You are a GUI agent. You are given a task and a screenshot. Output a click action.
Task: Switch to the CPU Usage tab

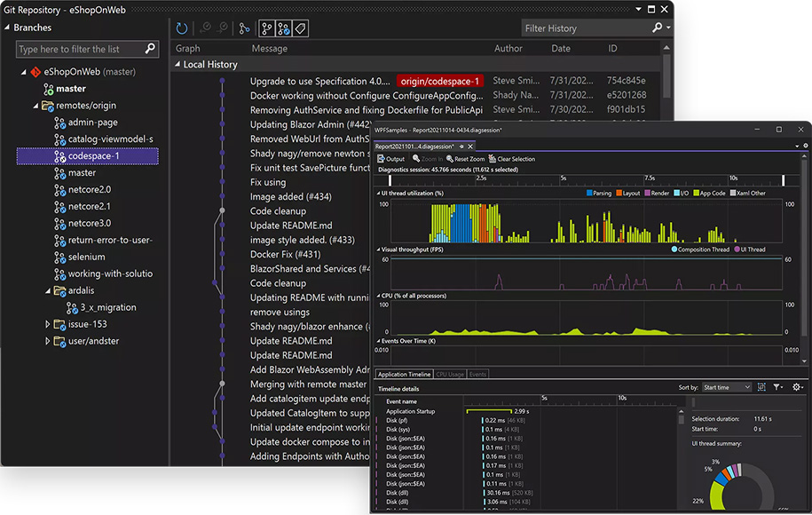tap(450, 375)
